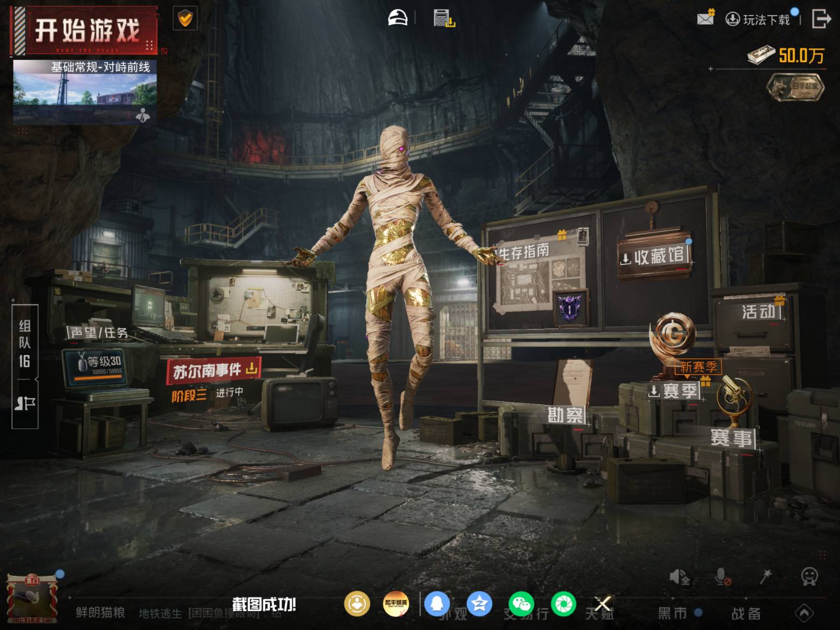Click the 新赛季 new season tag
The image size is (840, 630).
(x=698, y=367)
